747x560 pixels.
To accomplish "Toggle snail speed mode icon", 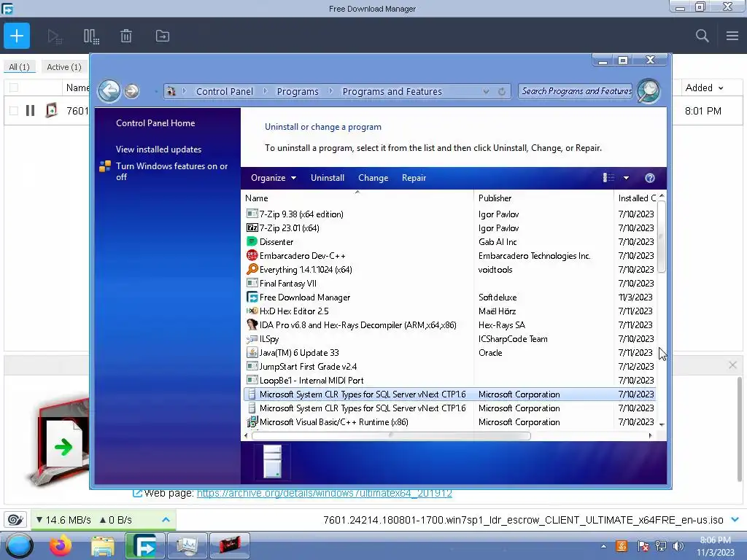I will [15, 519].
